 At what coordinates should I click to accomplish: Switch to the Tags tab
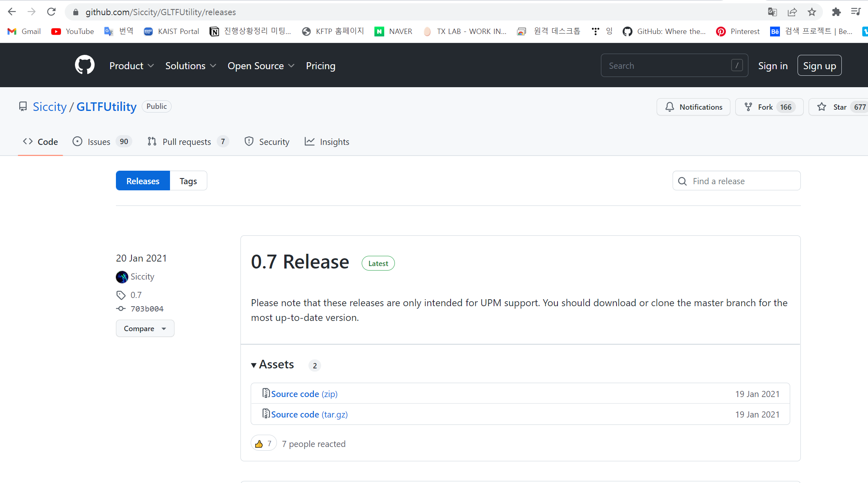[x=188, y=181]
